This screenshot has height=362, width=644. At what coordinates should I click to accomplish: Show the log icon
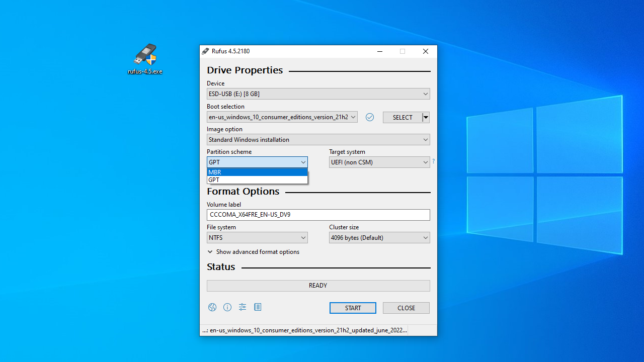pyautogui.click(x=258, y=307)
